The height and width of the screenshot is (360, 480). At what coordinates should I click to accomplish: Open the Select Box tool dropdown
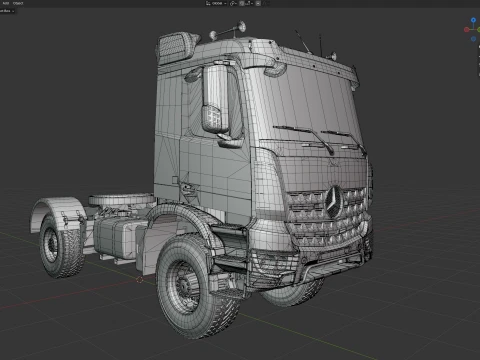(x=7, y=11)
